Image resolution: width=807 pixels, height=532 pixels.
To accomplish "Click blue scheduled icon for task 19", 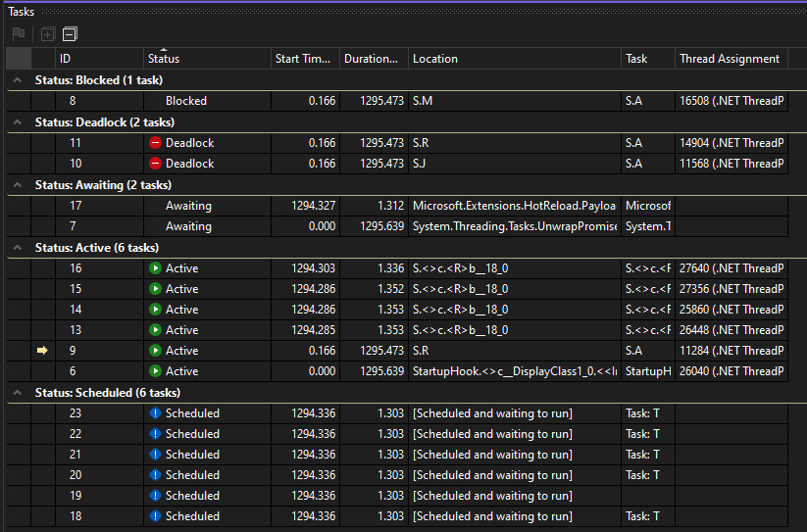I will (156, 496).
